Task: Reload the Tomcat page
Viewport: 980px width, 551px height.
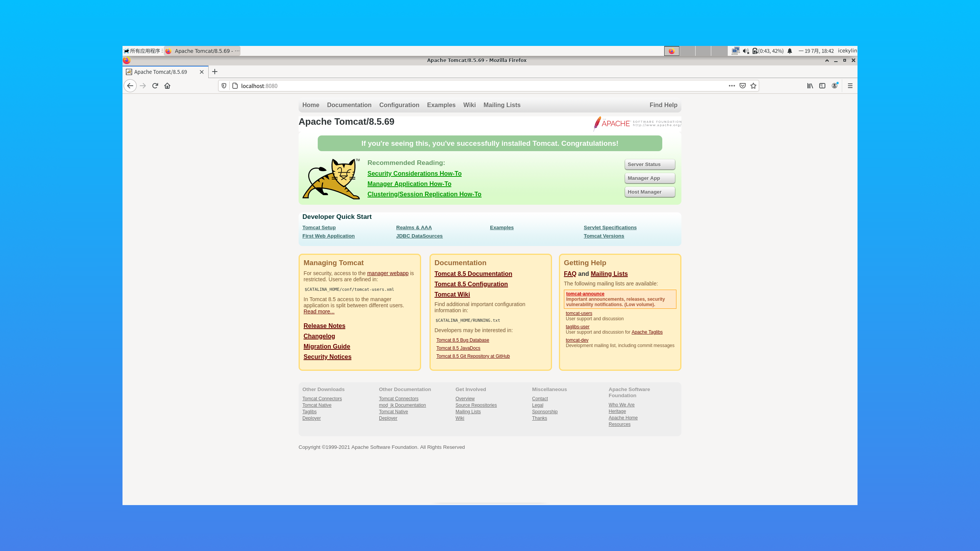Action: tap(155, 86)
